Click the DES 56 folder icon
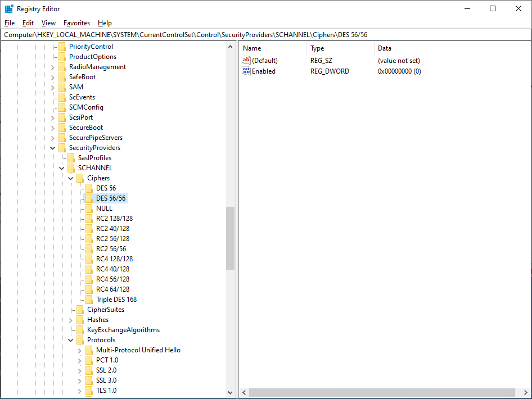The image size is (532, 399). pyautogui.click(x=90, y=188)
